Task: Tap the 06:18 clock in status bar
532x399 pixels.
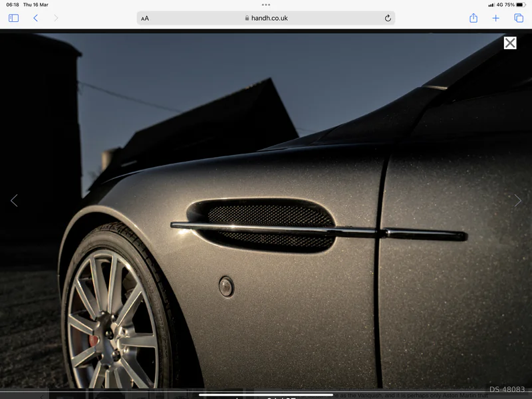Action: (13, 5)
